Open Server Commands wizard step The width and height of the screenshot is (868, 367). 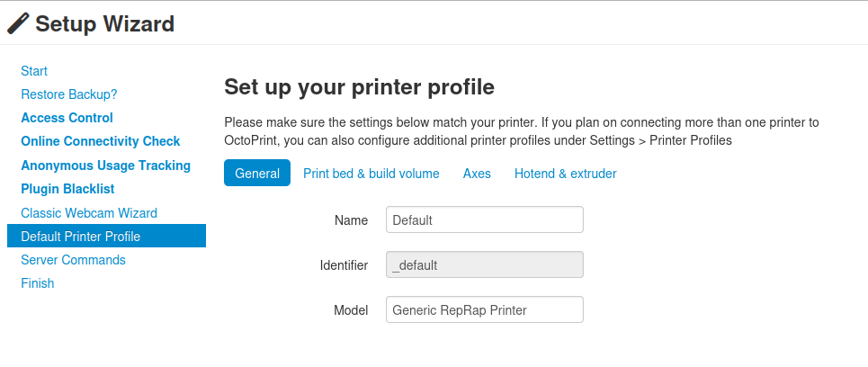pyautogui.click(x=73, y=260)
